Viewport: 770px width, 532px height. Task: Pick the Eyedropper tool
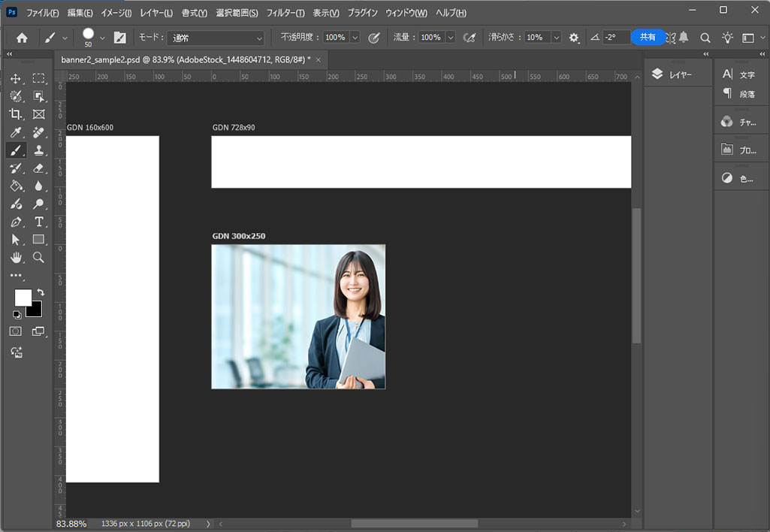(16, 132)
